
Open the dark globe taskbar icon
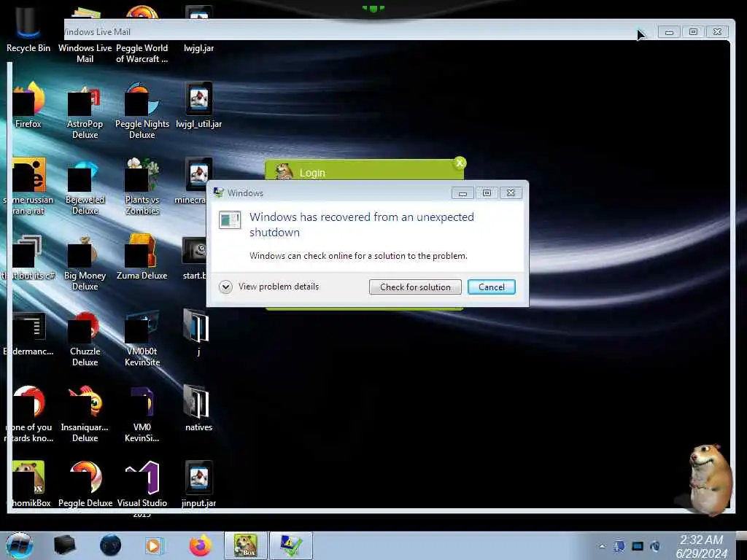[111, 545]
